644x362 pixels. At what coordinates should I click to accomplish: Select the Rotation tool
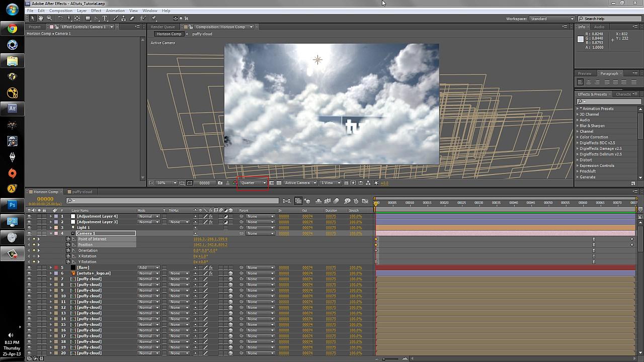click(60, 18)
